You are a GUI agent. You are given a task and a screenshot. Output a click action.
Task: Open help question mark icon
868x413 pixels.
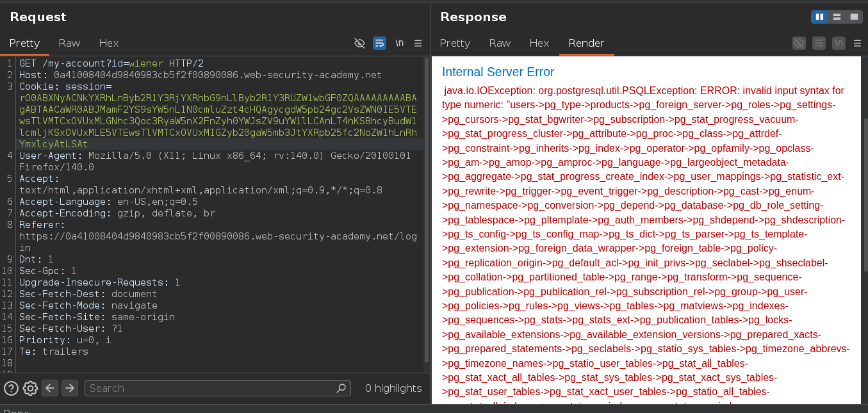point(11,388)
